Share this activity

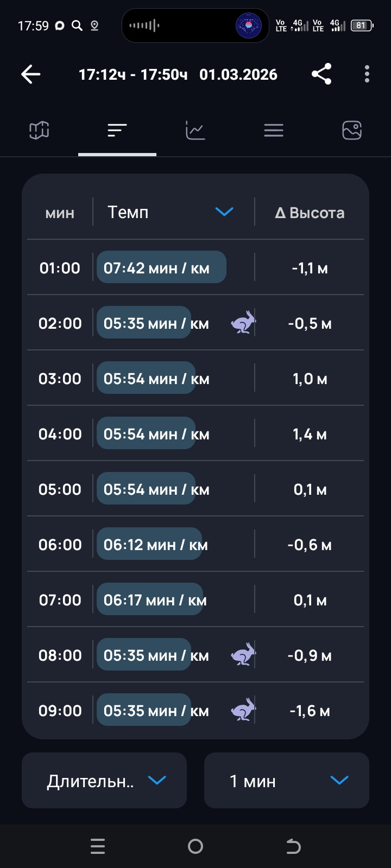click(321, 74)
